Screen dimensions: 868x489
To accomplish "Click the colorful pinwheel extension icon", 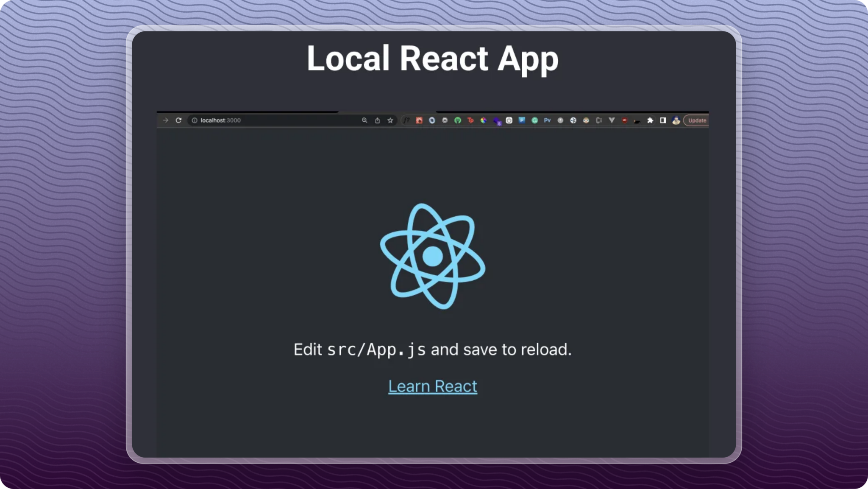I will click(x=483, y=120).
